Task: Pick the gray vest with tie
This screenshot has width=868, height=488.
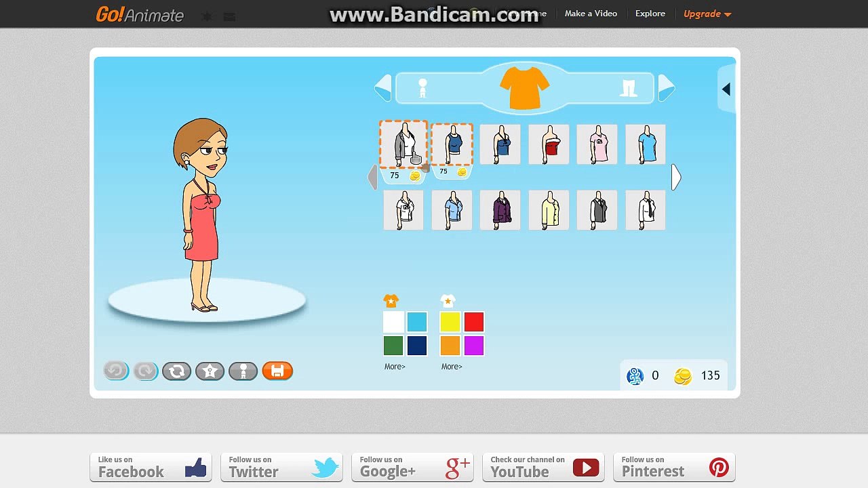Action: coord(597,210)
